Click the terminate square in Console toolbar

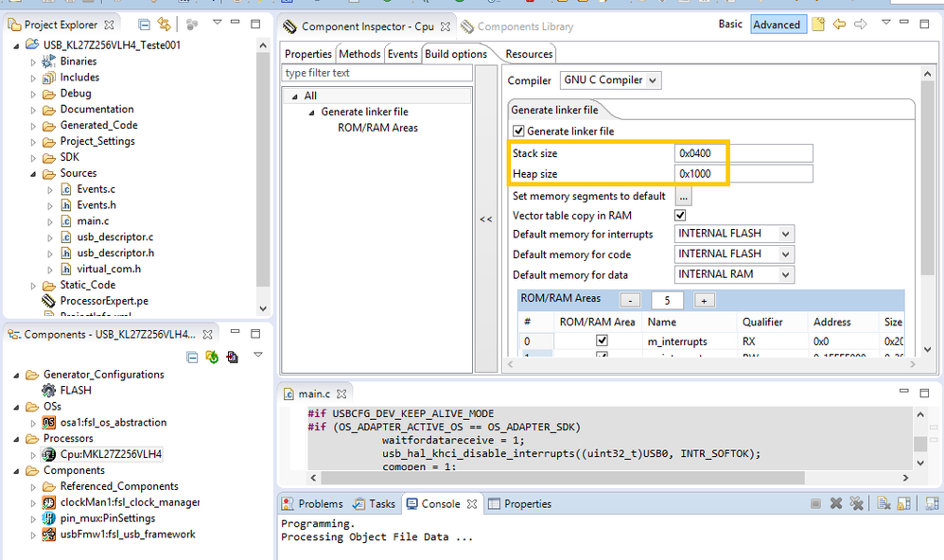[x=815, y=503]
